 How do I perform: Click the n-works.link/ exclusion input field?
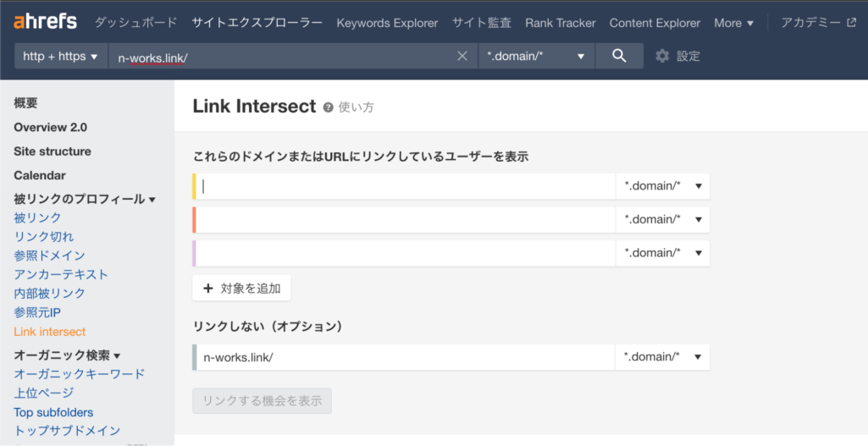coord(404,357)
